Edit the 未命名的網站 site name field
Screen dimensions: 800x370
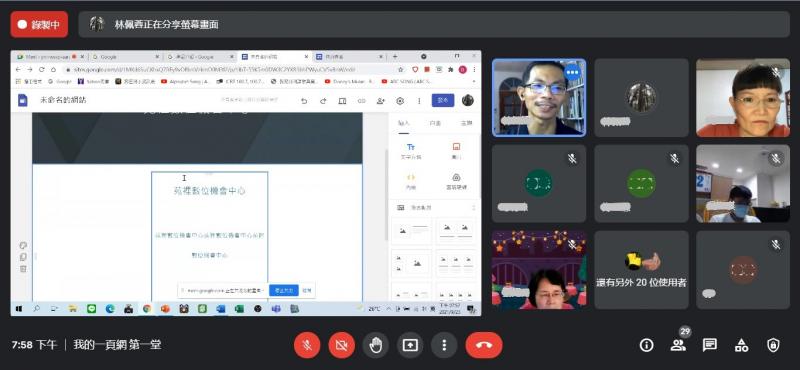pos(63,101)
